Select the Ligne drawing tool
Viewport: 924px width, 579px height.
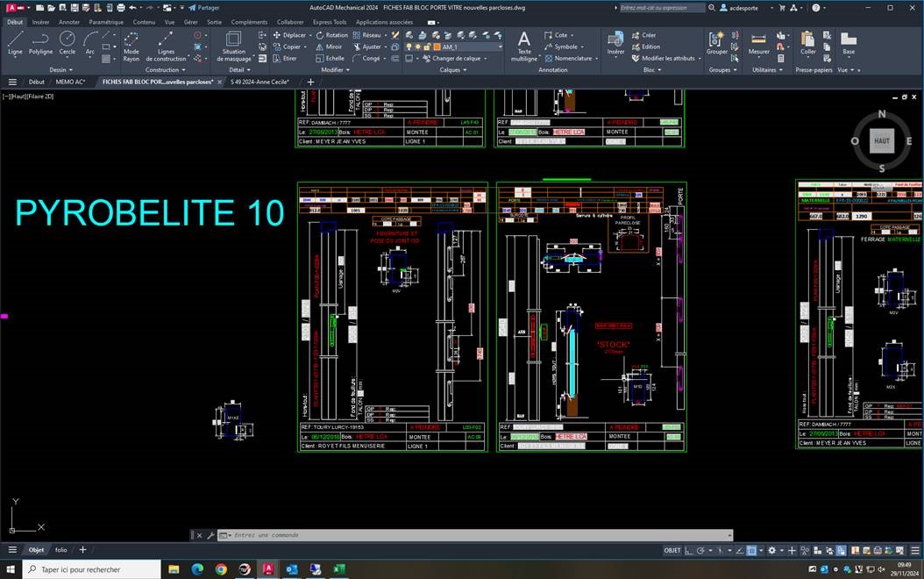click(15, 43)
